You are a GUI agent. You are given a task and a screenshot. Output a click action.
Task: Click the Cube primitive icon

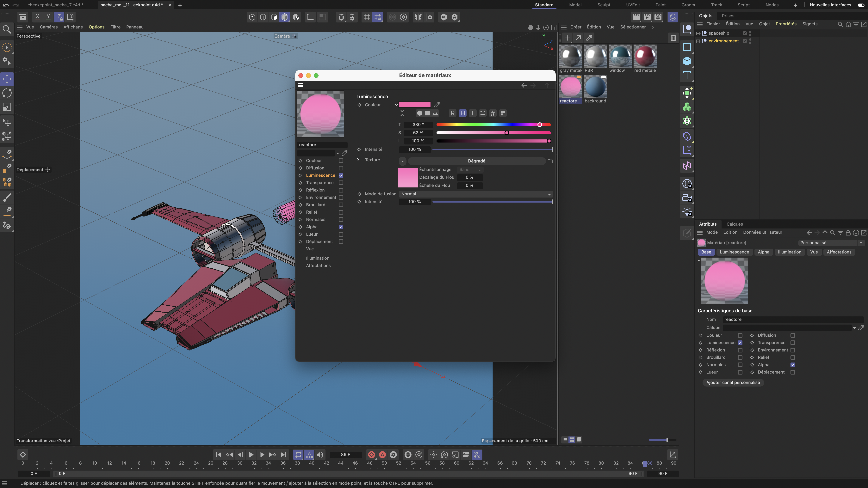[687, 61]
